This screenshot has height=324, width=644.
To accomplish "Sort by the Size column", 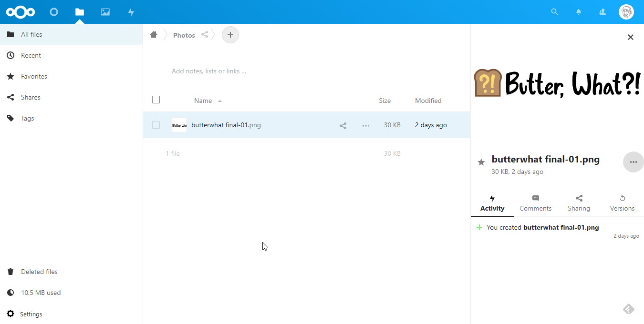I will tap(385, 101).
